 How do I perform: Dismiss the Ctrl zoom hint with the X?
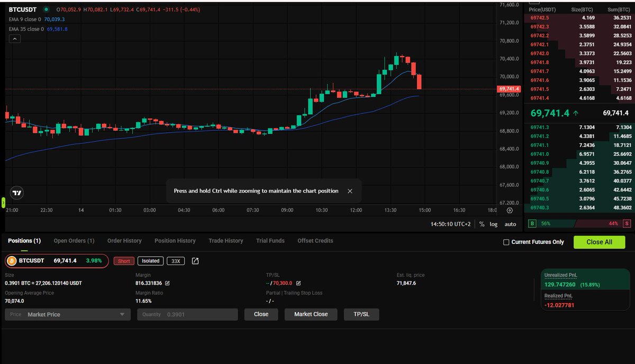(x=350, y=191)
